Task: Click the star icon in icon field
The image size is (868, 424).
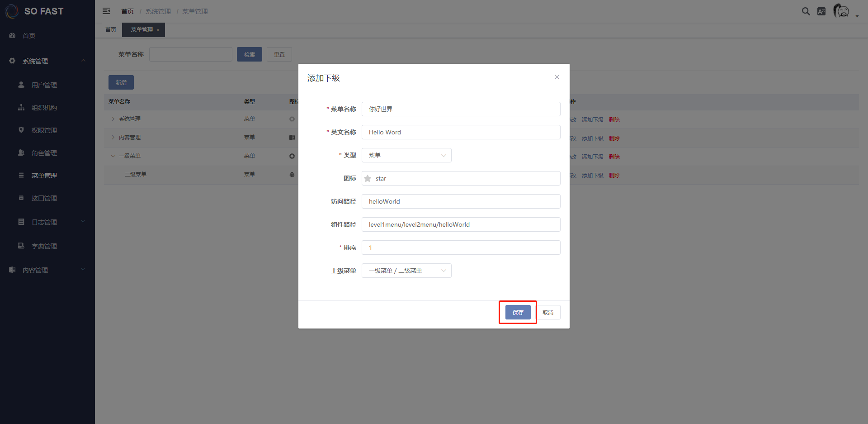Action: [x=368, y=178]
